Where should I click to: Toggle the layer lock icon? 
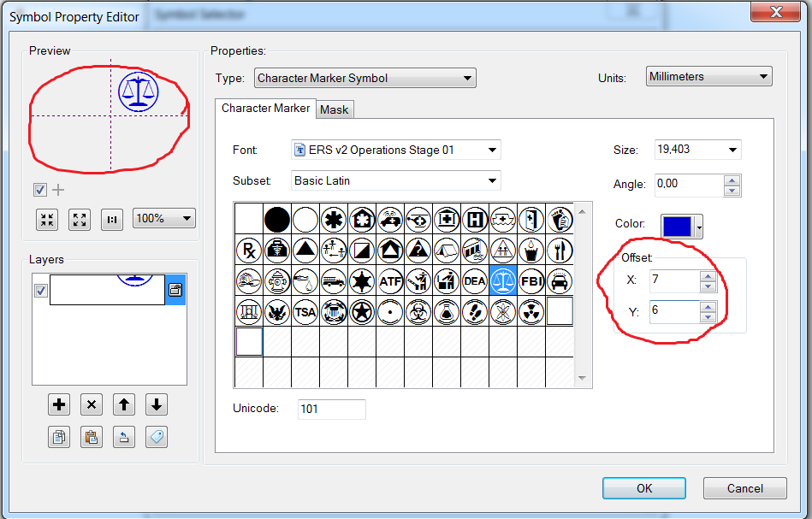coord(175,291)
